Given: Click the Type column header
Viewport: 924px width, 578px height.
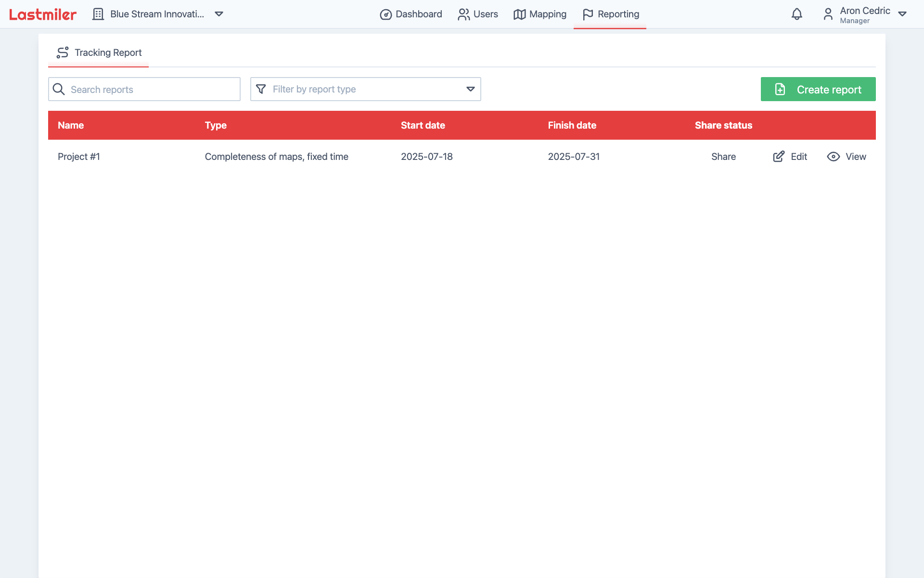Looking at the screenshot, I should (x=216, y=125).
